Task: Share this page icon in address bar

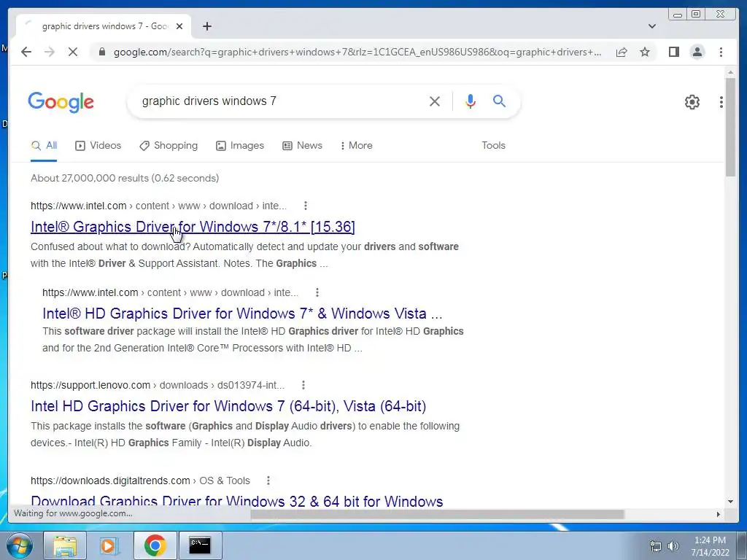Action: click(x=622, y=52)
